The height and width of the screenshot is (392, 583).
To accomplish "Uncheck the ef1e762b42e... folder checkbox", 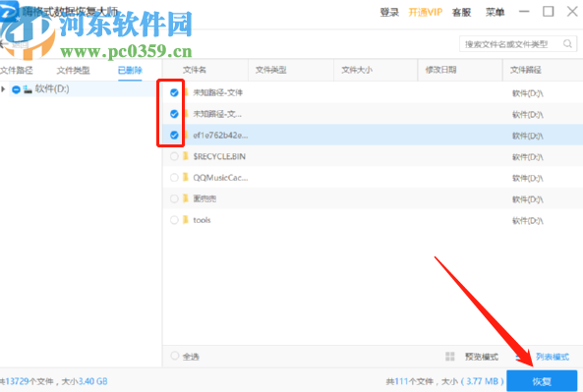I will [x=174, y=135].
